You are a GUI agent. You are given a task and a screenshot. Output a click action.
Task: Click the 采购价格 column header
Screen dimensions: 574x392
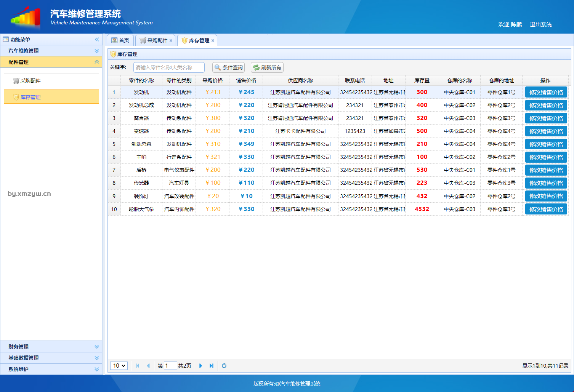(212, 80)
